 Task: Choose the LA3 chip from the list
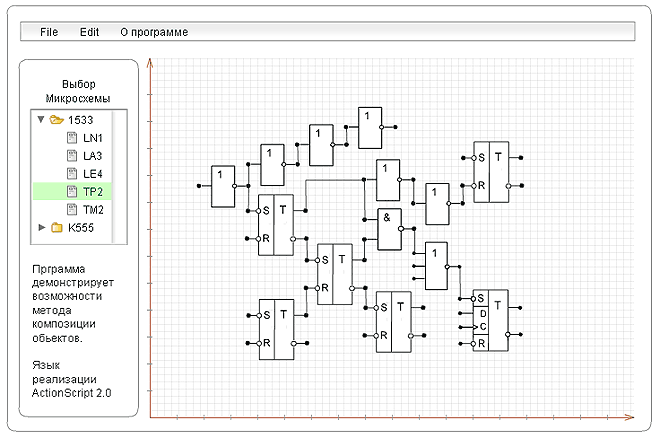[93, 155]
